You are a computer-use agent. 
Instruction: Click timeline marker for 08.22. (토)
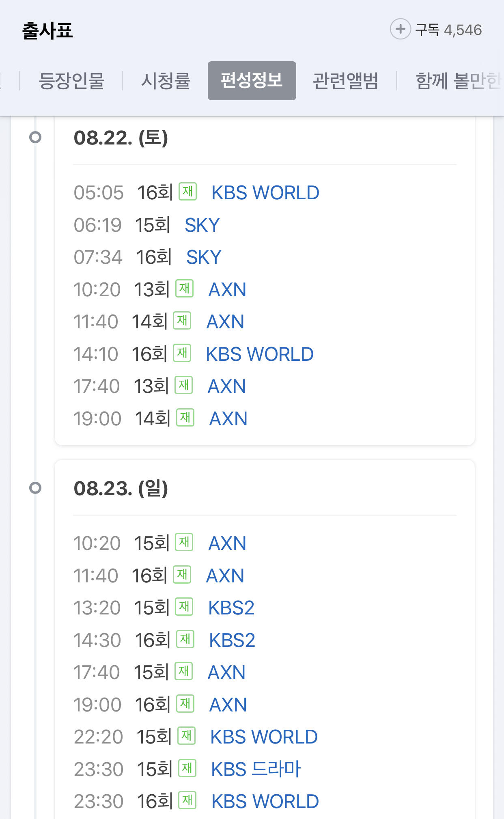click(x=35, y=137)
